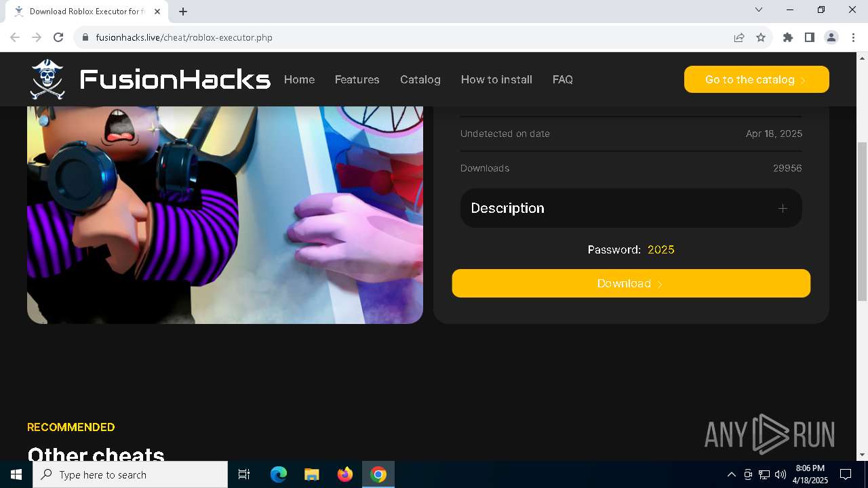This screenshot has width=868, height=488.
Task: Select the password value 2025
Action: (x=660, y=249)
